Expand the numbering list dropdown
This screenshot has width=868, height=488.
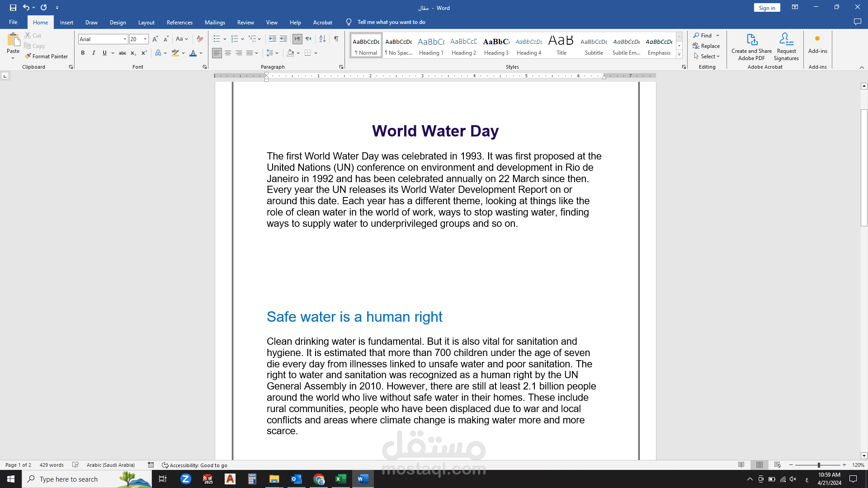click(243, 39)
